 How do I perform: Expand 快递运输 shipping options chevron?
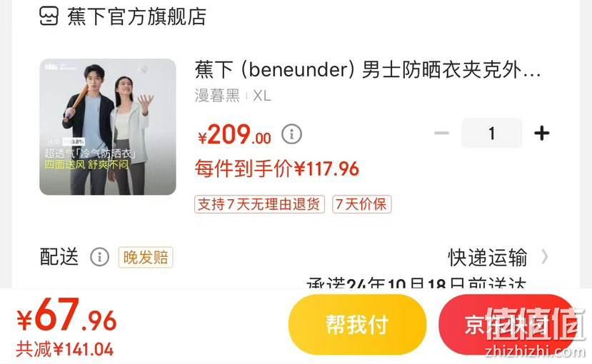pos(544,257)
